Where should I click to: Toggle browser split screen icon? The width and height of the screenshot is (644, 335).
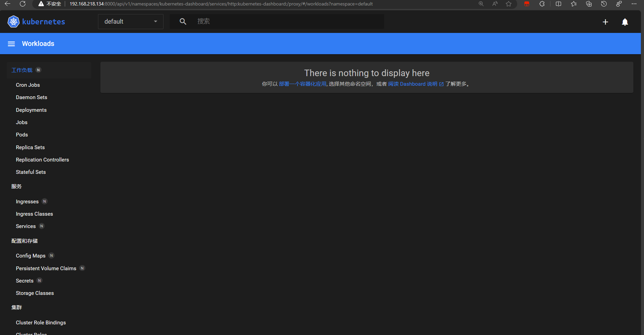558,4
